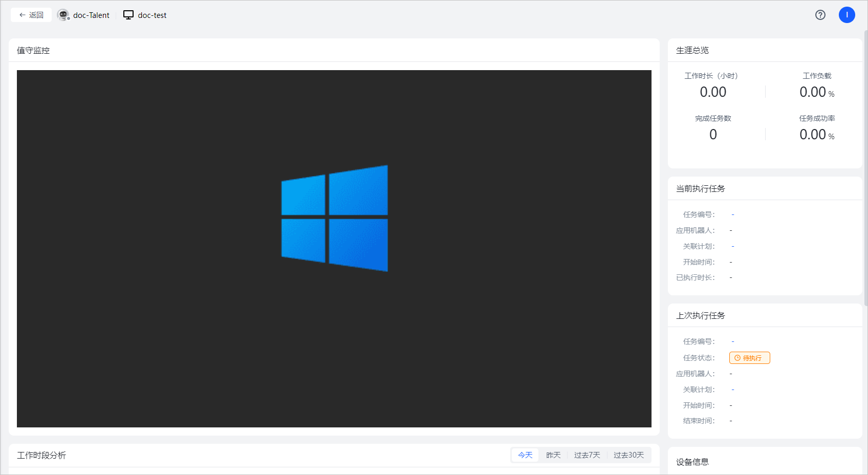Click the doc-test device name
Viewport: 868px width, 475px height.
click(x=152, y=15)
